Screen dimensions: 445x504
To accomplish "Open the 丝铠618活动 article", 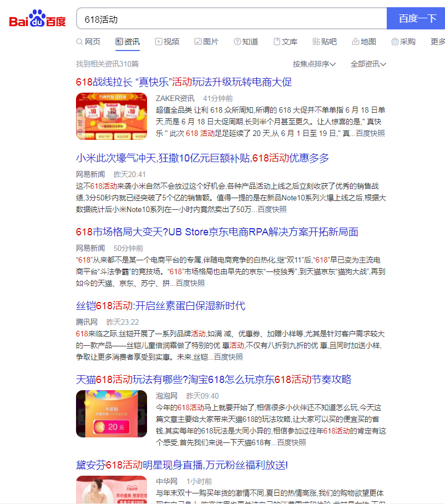I will point(161,306).
